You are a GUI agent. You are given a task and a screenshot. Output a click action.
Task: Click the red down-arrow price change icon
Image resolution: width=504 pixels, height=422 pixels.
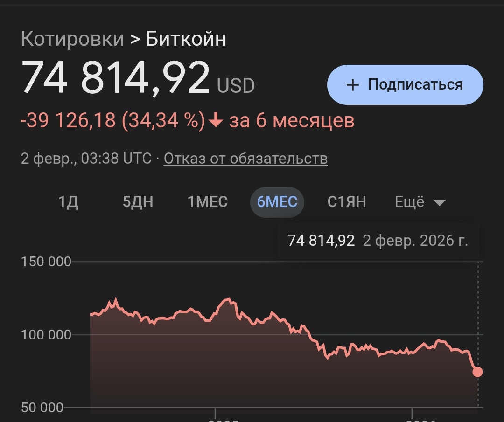[x=215, y=121]
